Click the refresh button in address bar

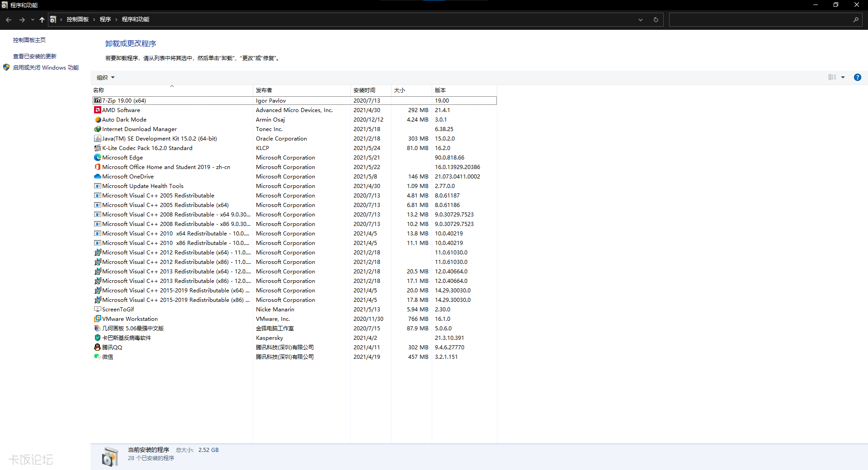[x=656, y=19]
